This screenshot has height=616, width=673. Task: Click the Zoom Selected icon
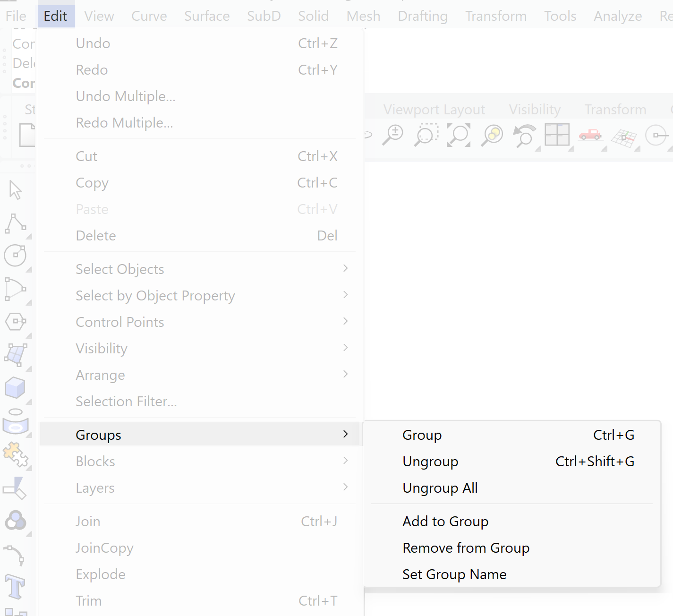492,135
